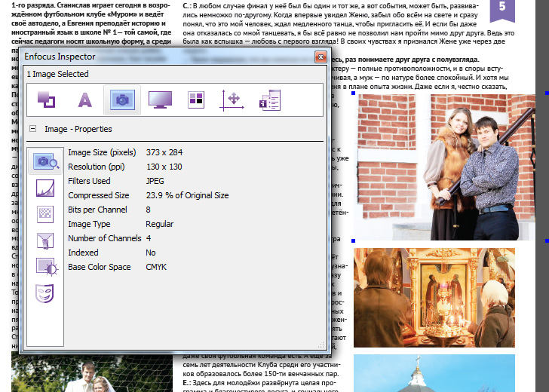
Task: Open the Fill and Stroke inspector category
Action: tap(46, 100)
